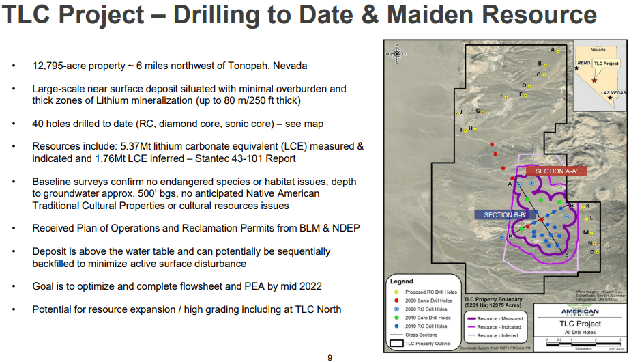The image size is (644, 362).
Task: Click the TLC Property Outline rectangle symbol
Action: pyautogui.click(x=396, y=343)
